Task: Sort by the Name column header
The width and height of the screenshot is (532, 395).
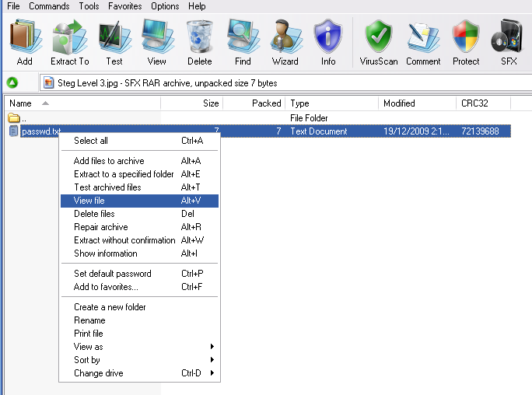Action: (82, 103)
